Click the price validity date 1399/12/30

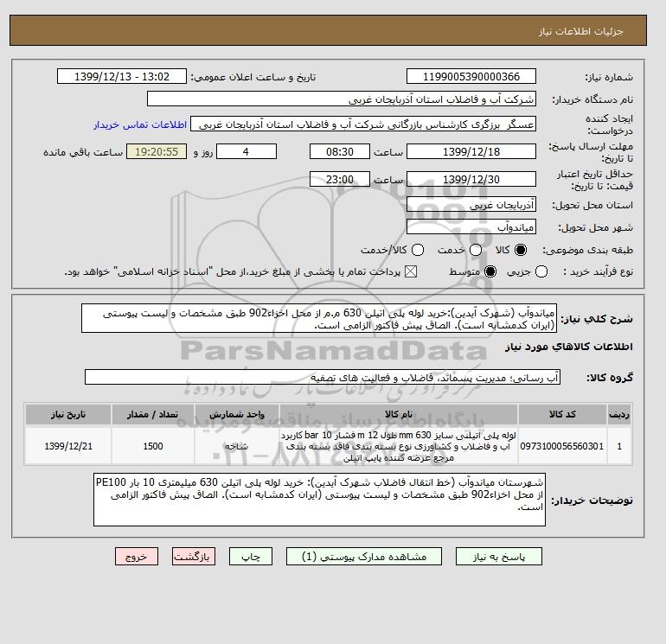471,179
